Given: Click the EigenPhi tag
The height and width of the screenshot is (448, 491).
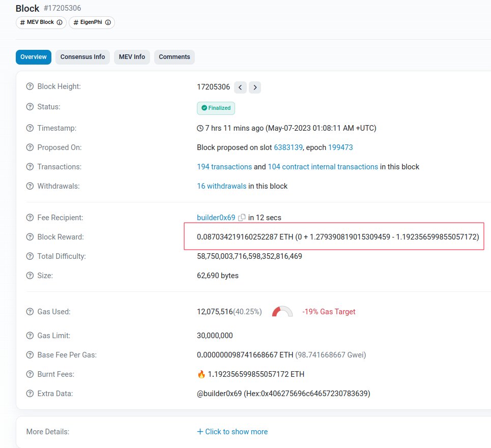Looking at the screenshot, I should tap(92, 22).
